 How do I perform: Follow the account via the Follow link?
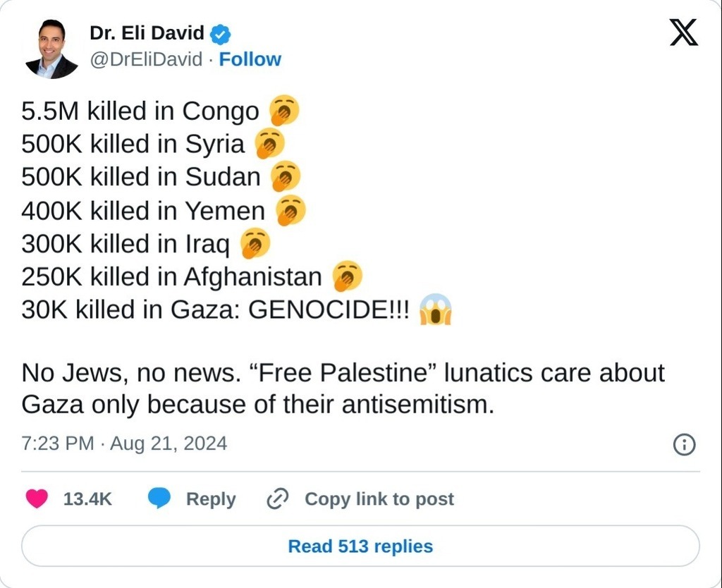pyautogui.click(x=250, y=59)
